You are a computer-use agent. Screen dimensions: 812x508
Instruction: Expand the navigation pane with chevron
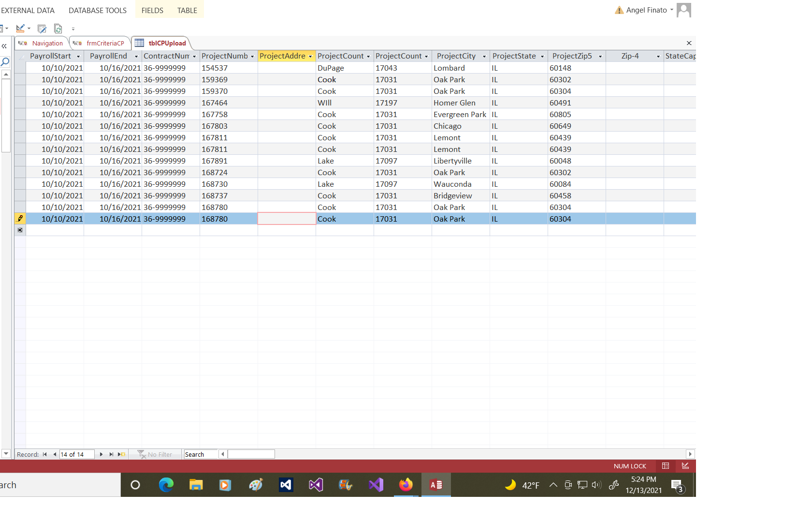(4, 46)
